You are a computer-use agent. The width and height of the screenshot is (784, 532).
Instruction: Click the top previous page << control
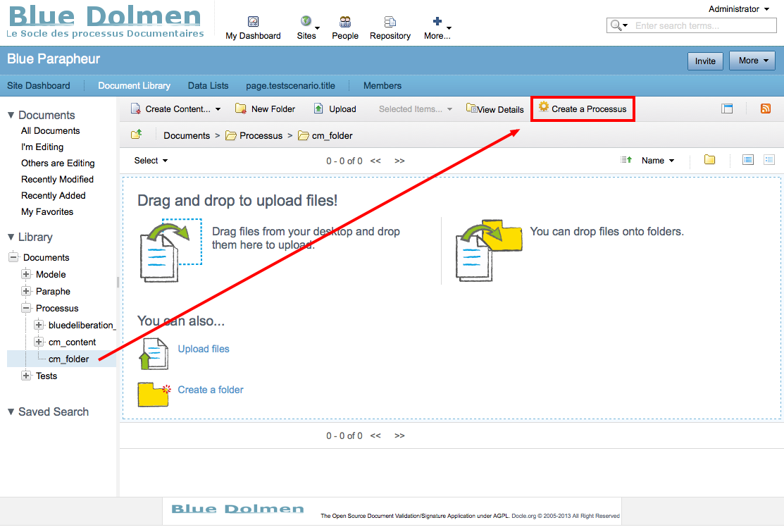click(x=375, y=161)
